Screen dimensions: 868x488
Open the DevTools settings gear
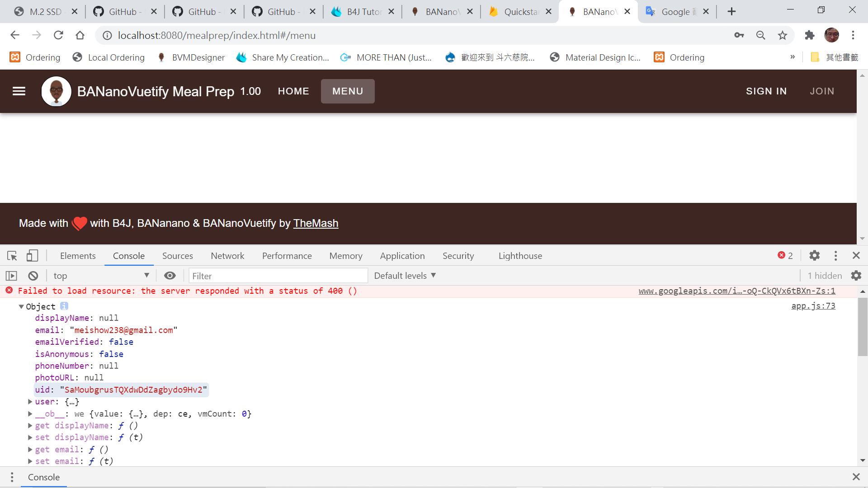(x=814, y=256)
